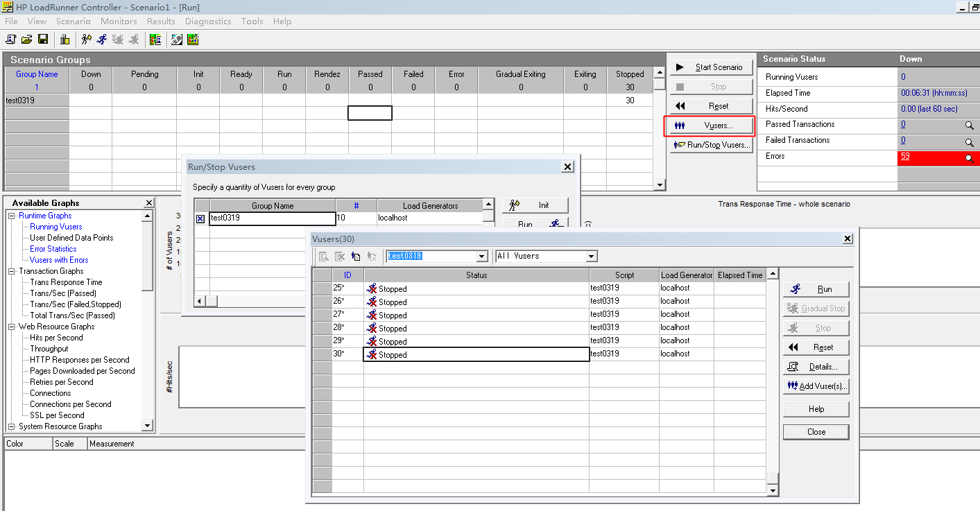Click the last main toolbar chart icon
Screen dimensions: 980x511
pos(193,40)
